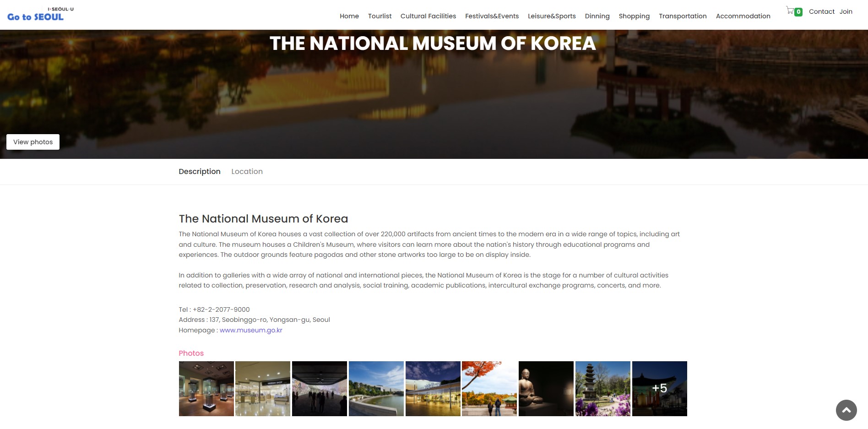Click the Join link
The height and width of the screenshot is (429, 868).
[846, 11]
